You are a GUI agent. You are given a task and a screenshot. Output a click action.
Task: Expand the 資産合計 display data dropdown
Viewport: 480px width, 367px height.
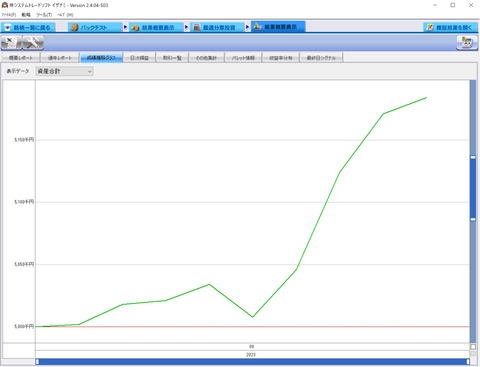[x=65, y=71]
